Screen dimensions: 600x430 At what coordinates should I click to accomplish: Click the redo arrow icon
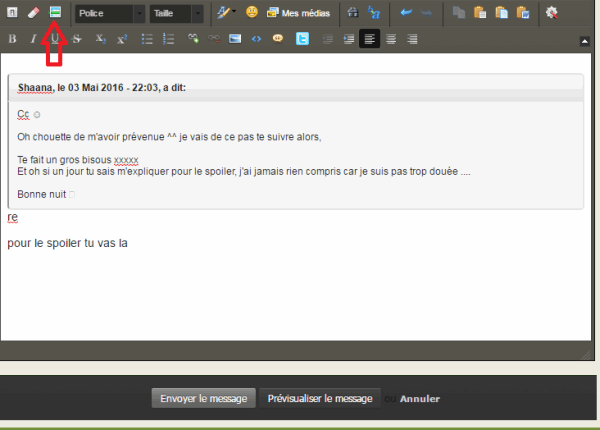point(427,13)
